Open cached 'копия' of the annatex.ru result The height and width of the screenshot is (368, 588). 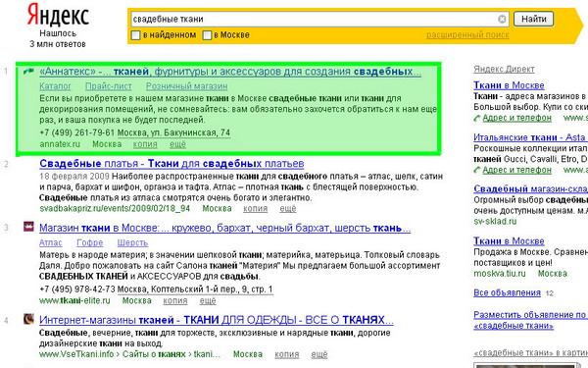point(145,144)
